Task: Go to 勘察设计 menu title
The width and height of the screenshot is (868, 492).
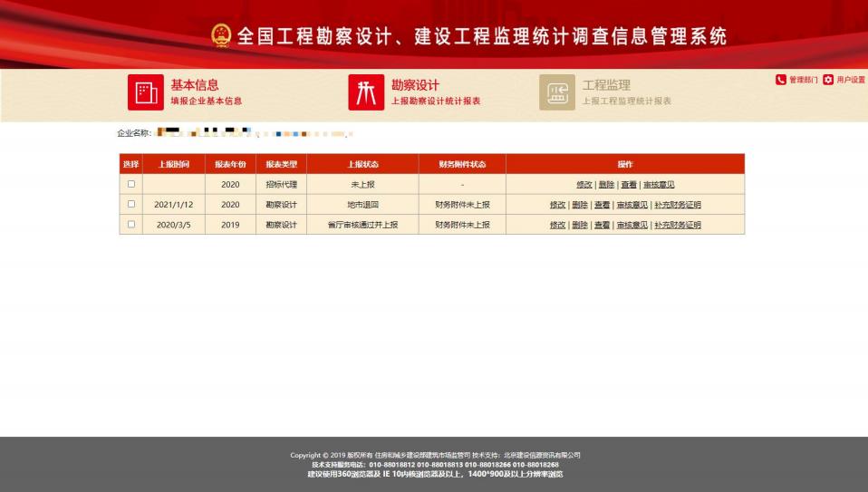Action: click(415, 85)
